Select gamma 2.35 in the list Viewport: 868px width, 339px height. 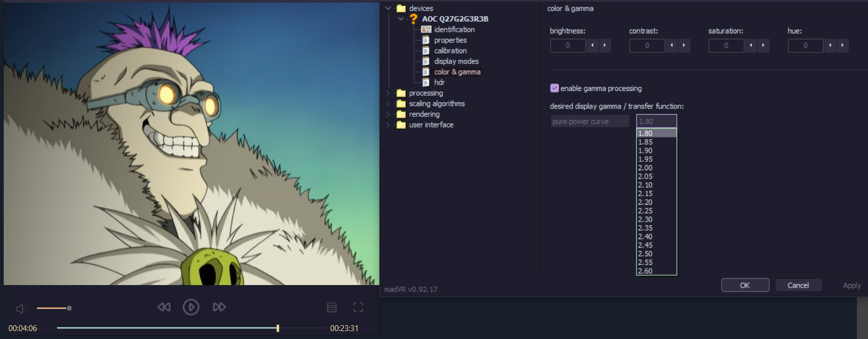point(657,228)
